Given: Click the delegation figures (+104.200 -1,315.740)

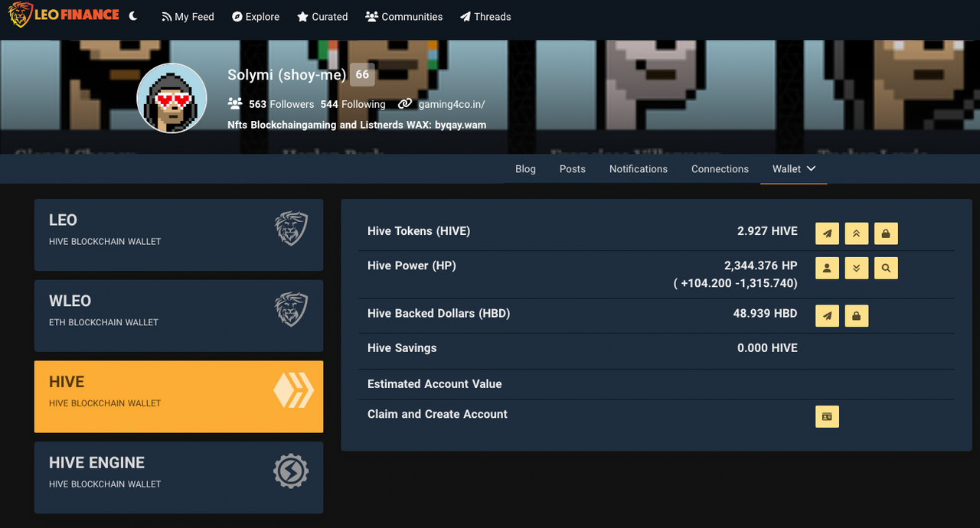Looking at the screenshot, I should [x=736, y=283].
